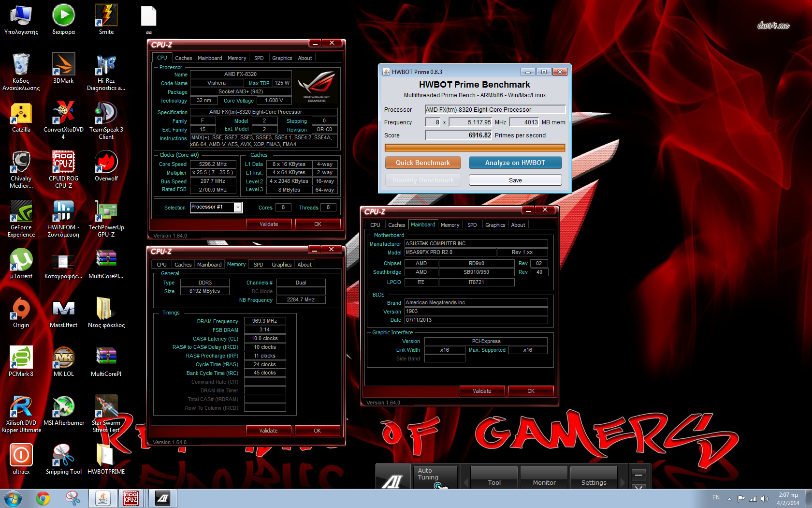
Task: Click the volume icon in system tray
Action: (765, 498)
